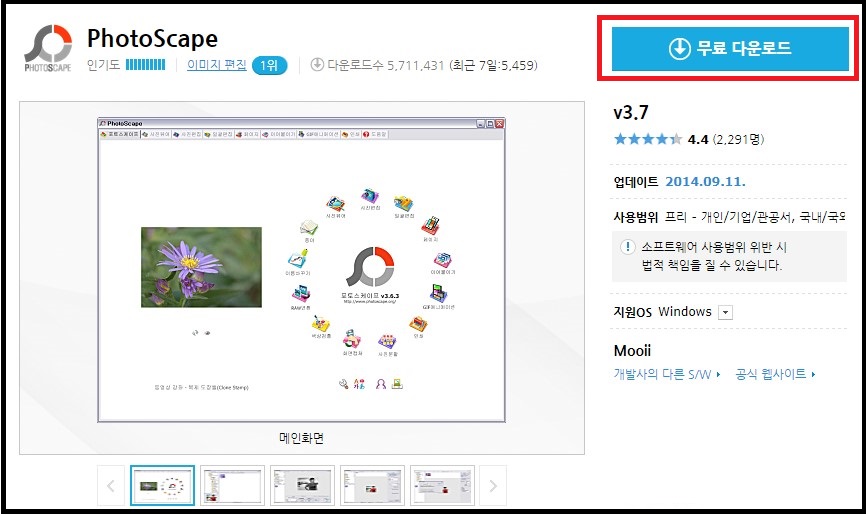Select the fourth screenshot thumbnail
Image resolution: width=866 pixels, height=515 pixels.
373,486
